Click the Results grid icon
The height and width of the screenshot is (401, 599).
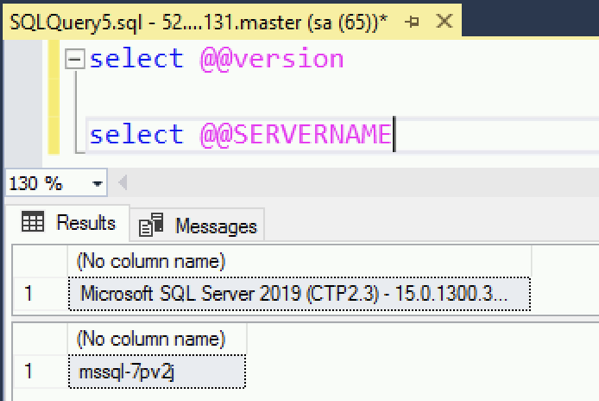pos(33,222)
